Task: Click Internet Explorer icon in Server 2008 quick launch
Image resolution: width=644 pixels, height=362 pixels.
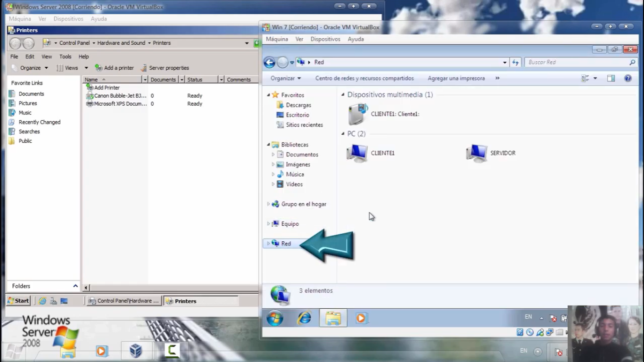Action: tap(42, 301)
